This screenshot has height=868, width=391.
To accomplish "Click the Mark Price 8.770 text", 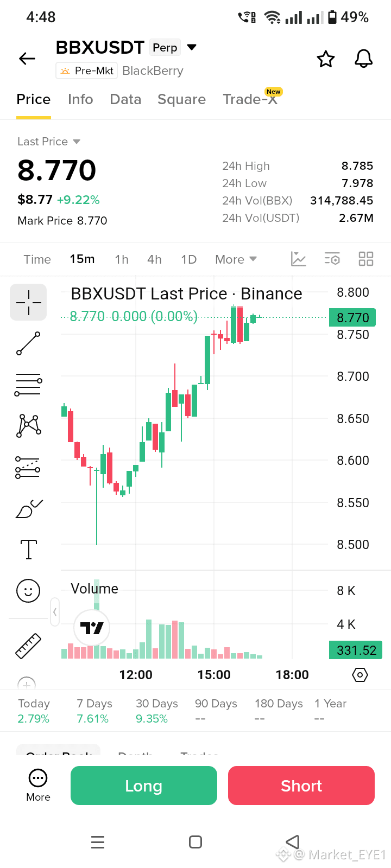I will pyautogui.click(x=62, y=221).
